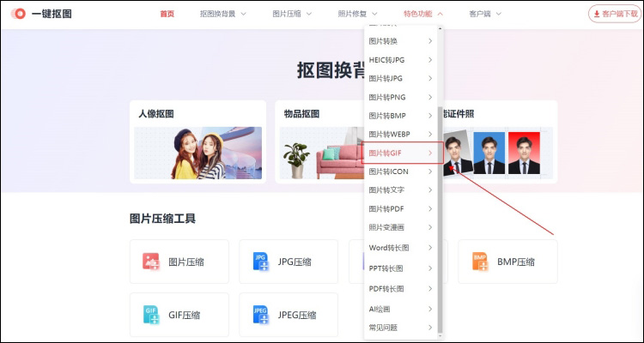Click the BMP压缩 file icon
Viewport: 644px width, 343px height.
[x=480, y=262]
